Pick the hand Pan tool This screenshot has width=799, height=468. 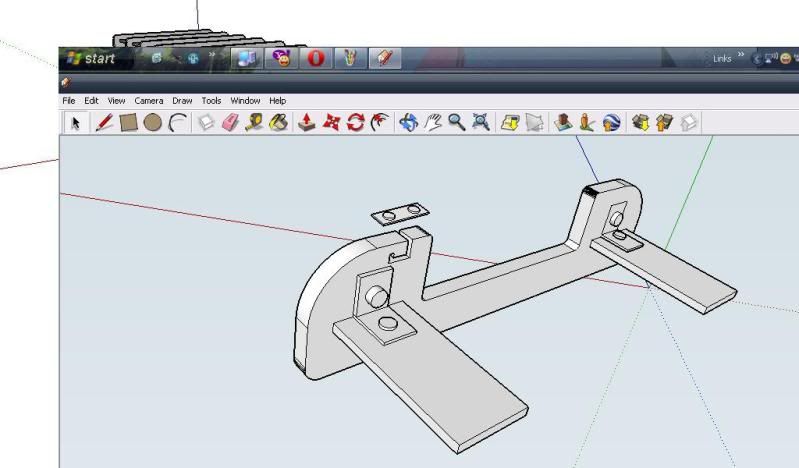pyautogui.click(x=433, y=123)
